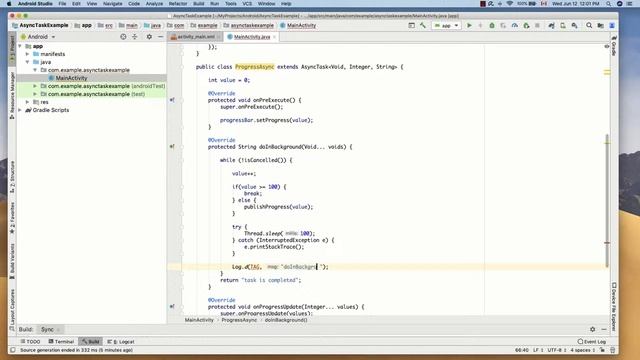Open the Analyze menu
640x360 pixels.
pos(154,4)
